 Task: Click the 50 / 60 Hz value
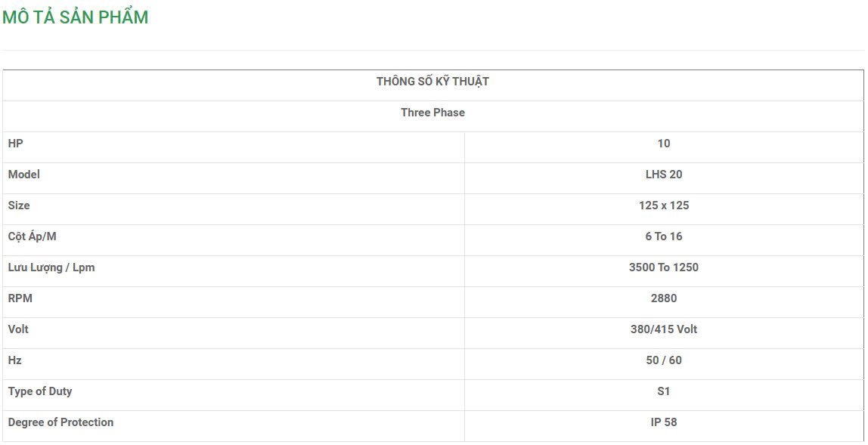coord(664,360)
